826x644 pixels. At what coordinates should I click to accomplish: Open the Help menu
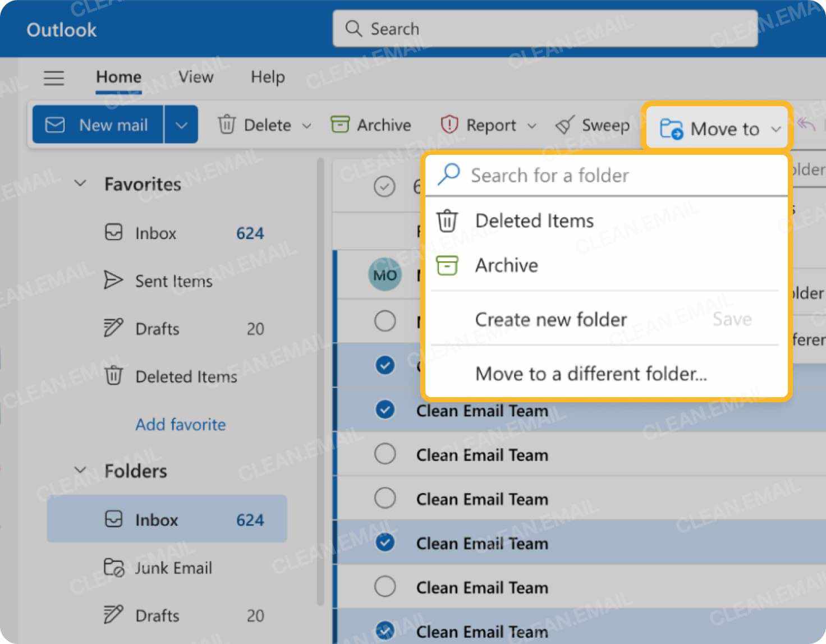point(268,77)
